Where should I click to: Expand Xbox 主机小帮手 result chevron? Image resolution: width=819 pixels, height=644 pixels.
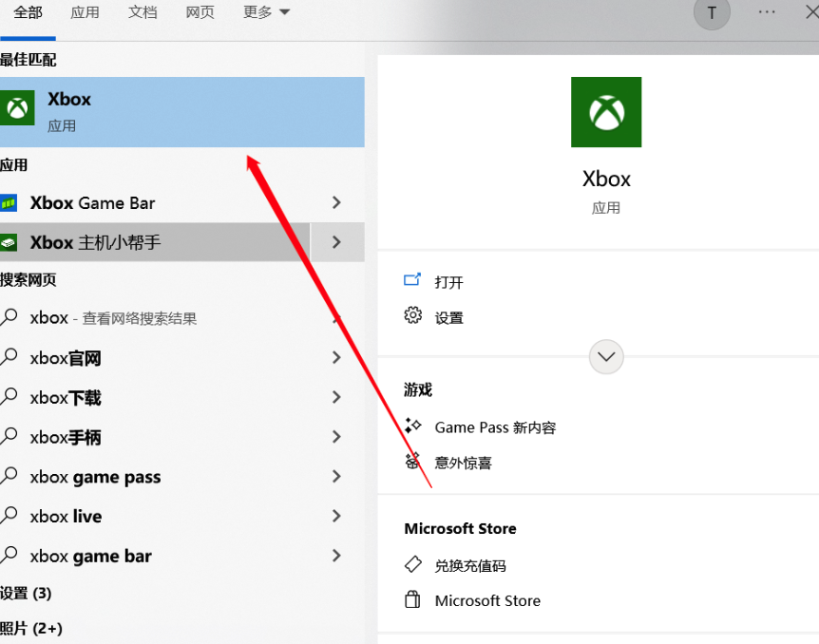tap(337, 242)
